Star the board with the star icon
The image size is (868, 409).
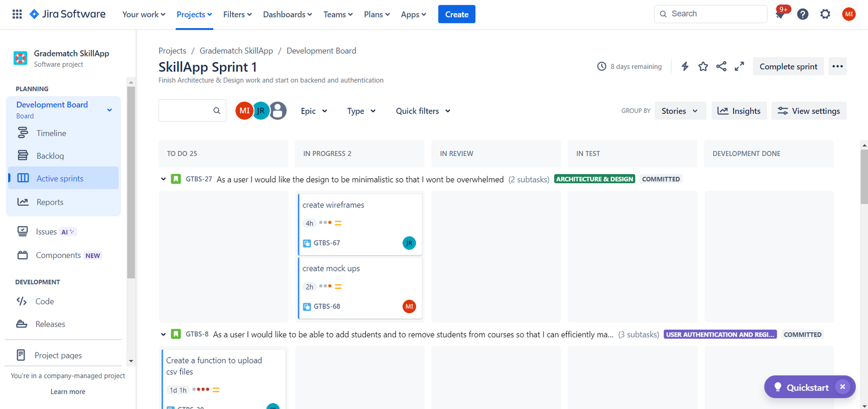tap(703, 66)
